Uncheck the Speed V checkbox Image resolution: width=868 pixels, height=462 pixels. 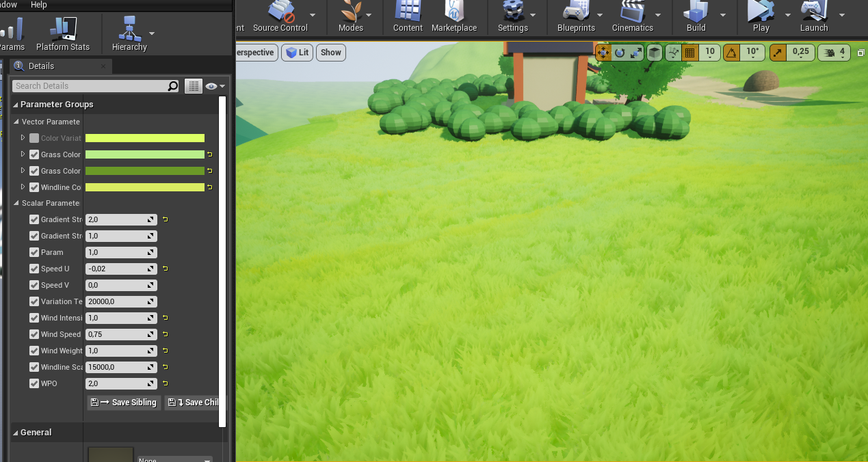tap(34, 285)
